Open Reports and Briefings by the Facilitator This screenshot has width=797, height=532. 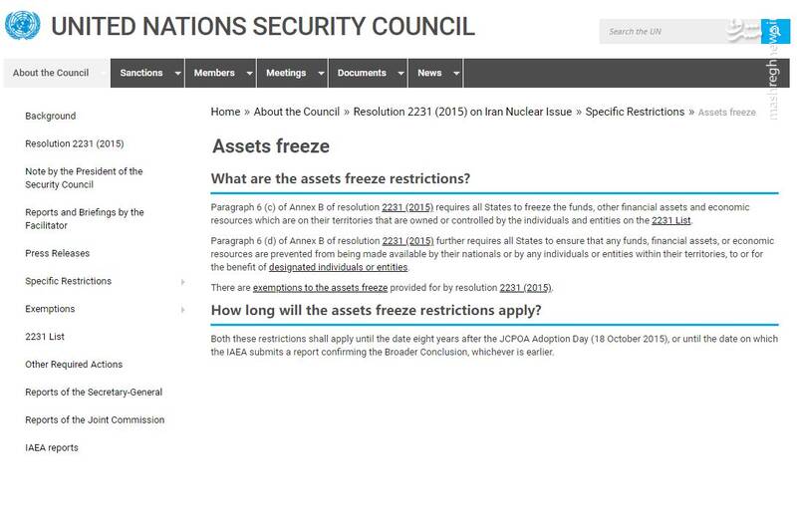85,218
